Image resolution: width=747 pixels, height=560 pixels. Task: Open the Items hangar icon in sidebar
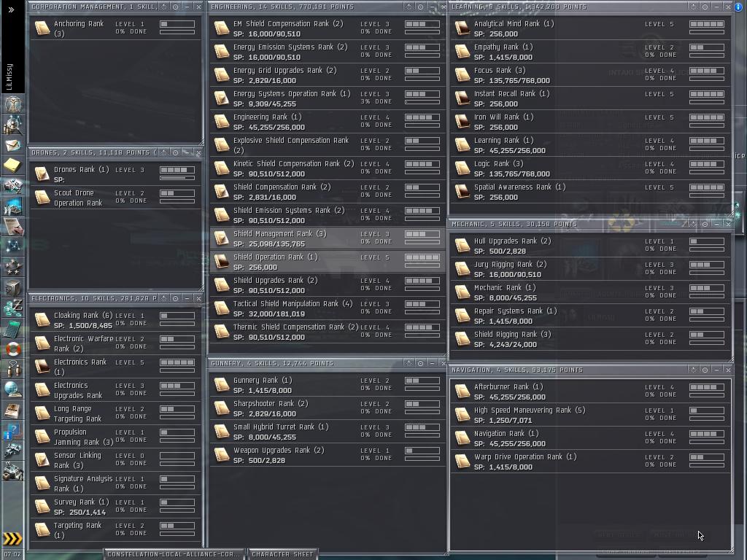pos(13,472)
